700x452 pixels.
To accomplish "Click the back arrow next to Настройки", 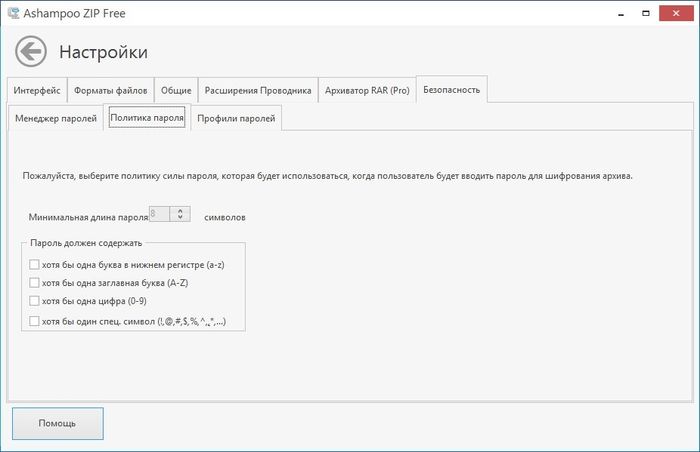I will [x=31, y=51].
